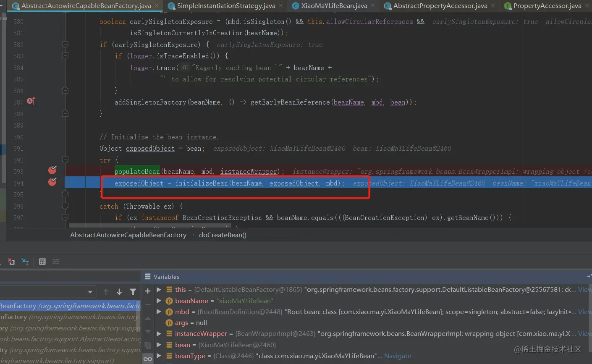Image resolution: width=592 pixels, height=364 pixels.
Task: Close the XiaoMaYLifeBean.java tab
Action: 373,6
